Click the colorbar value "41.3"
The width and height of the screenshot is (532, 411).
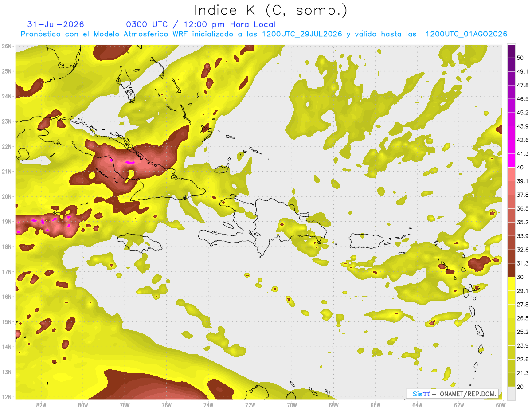pyautogui.click(x=522, y=154)
